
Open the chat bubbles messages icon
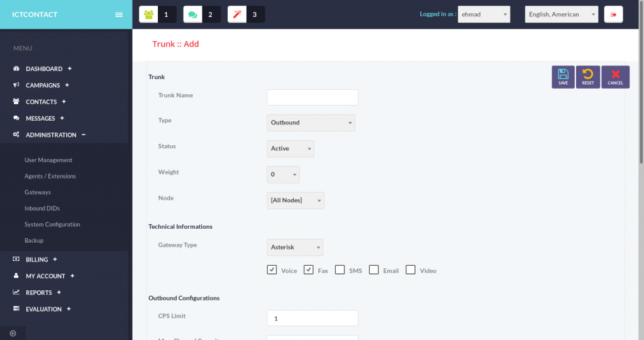point(192,14)
